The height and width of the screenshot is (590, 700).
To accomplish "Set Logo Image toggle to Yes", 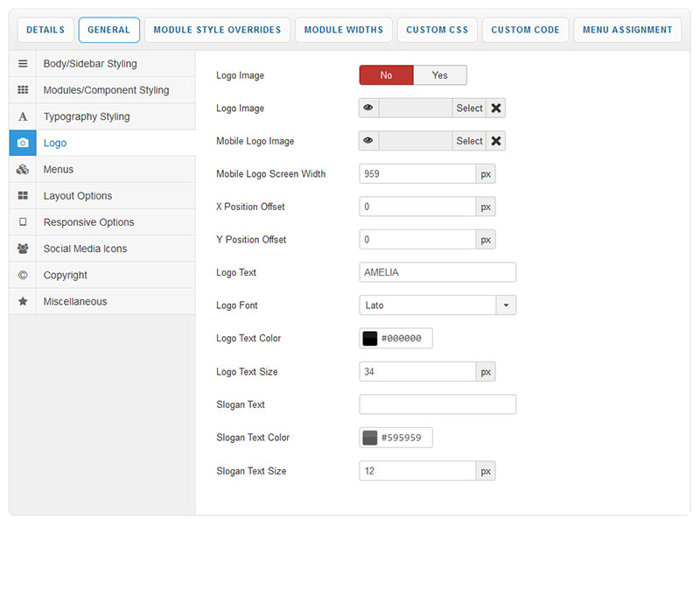I will [x=439, y=75].
